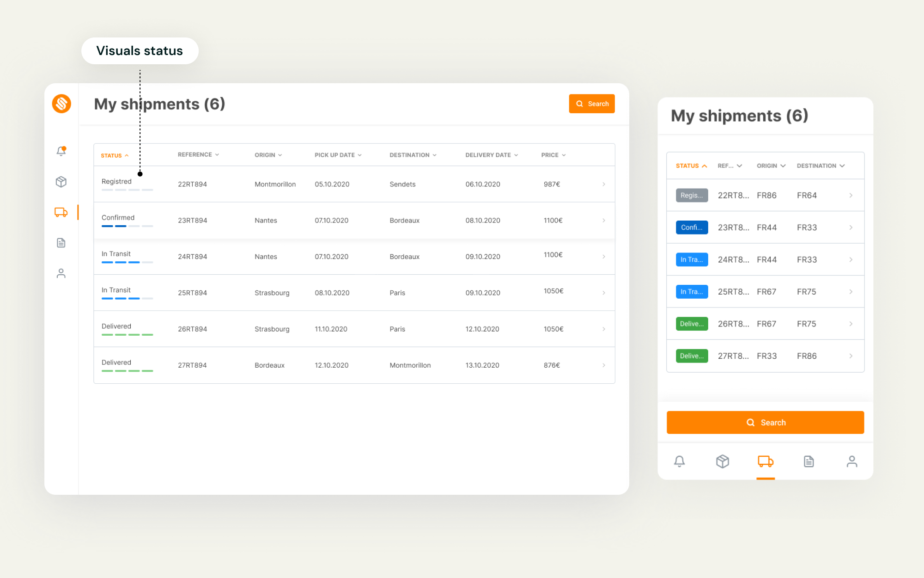Image resolution: width=924 pixels, height=578 pixels.
Task: Open documents icon in left sidebar
Action: coord(61,243)
